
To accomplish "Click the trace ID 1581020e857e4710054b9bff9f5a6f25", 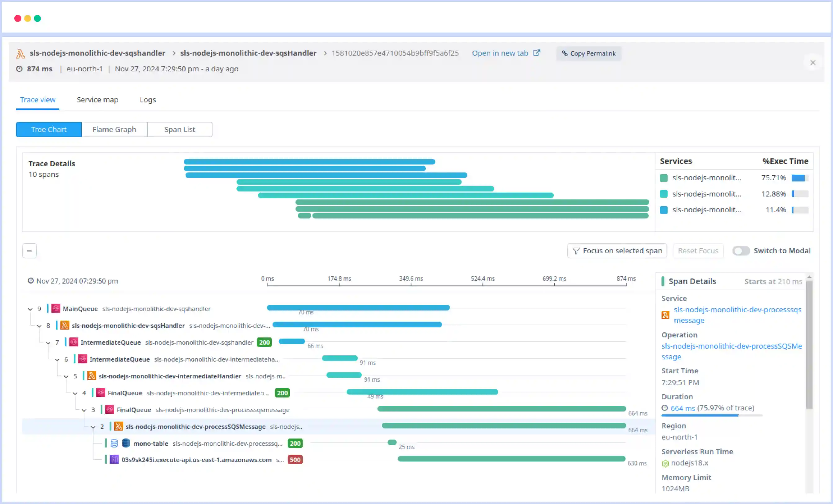I will [x=395, y=53].
